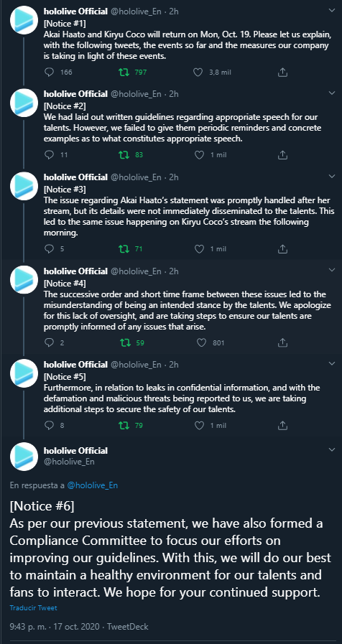Viewport: 342px width, 644px height.
Task: Open the more-options chevron on Notice #1
Action: pyautogui.click(x=332, y=10)
